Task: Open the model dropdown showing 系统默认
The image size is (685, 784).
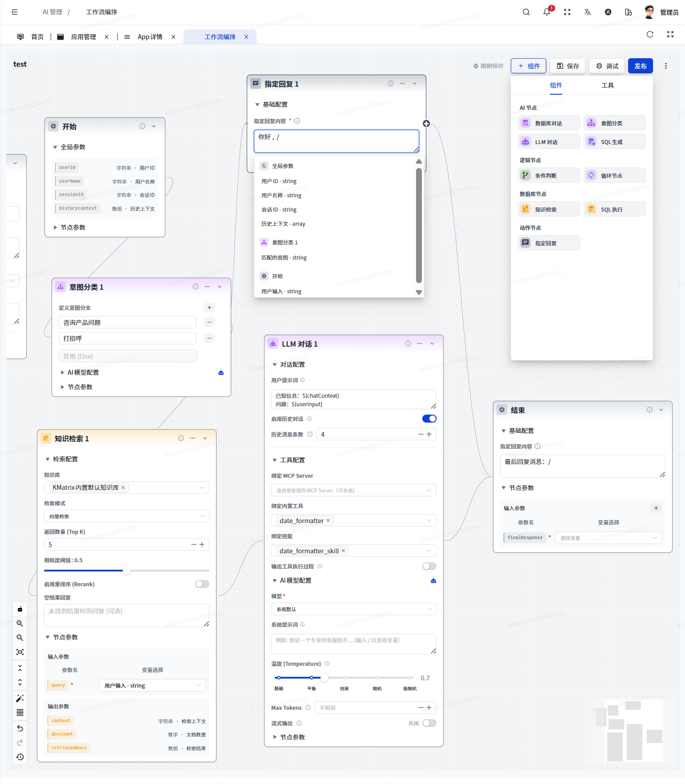Action: [353, 609]
